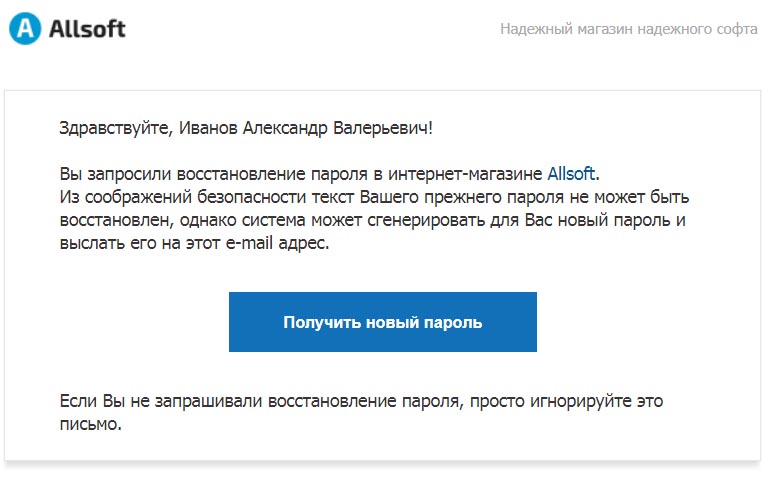The height and width of the screenshot is (479, 770).
Task: Open the Allsoft link in the email body
Action: pyautogui.click(x=571, y=174)
